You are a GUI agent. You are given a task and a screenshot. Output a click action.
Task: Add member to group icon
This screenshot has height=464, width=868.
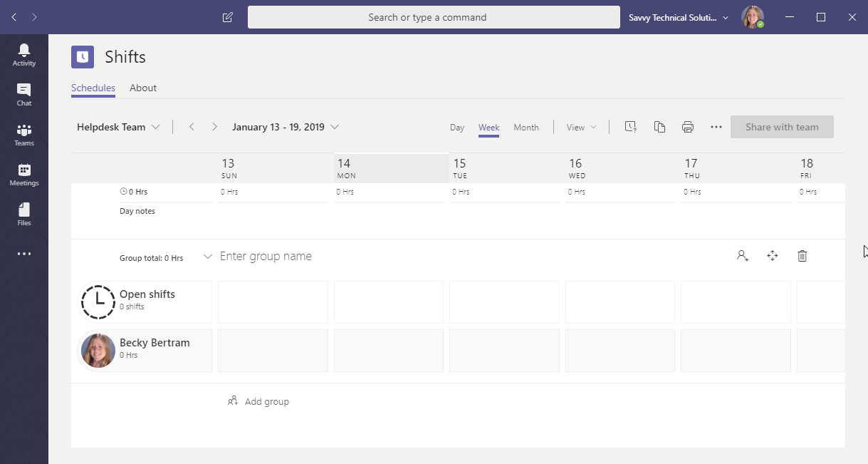click(x=743, y=256)
